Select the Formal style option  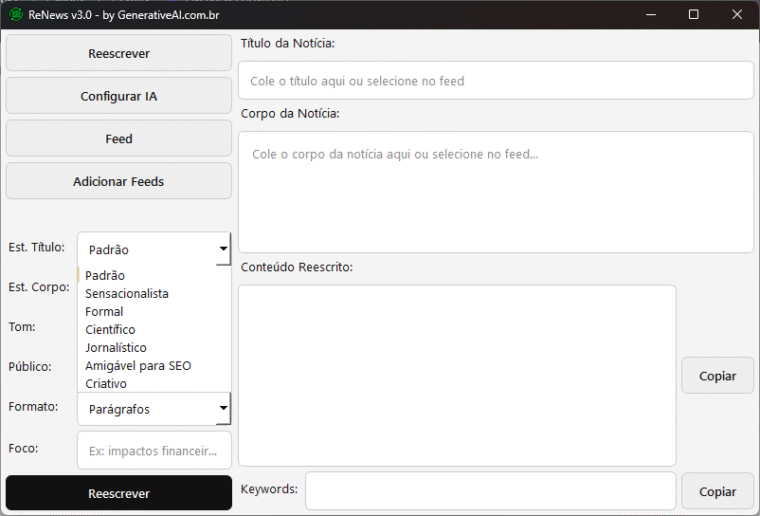(x=104, y=312)
